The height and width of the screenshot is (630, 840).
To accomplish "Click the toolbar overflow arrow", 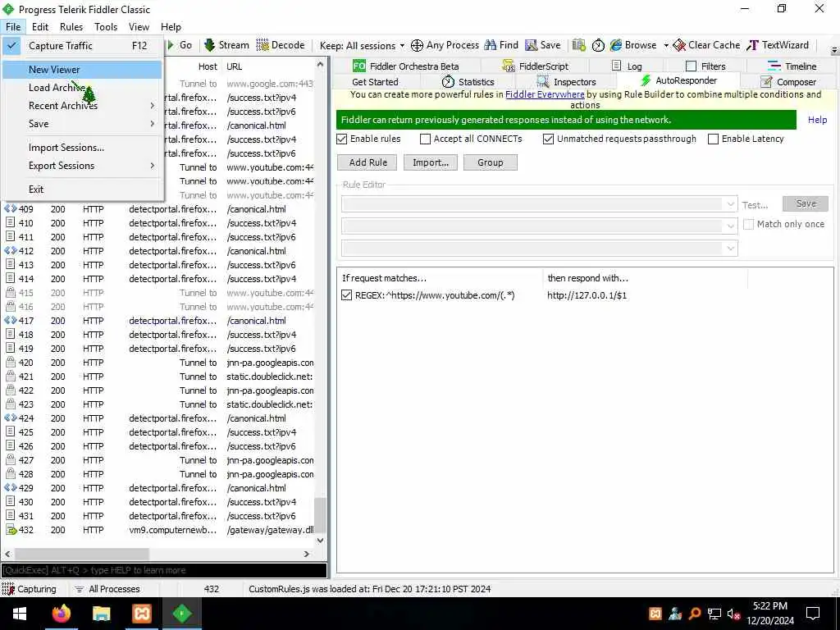I will coord(834,50).
